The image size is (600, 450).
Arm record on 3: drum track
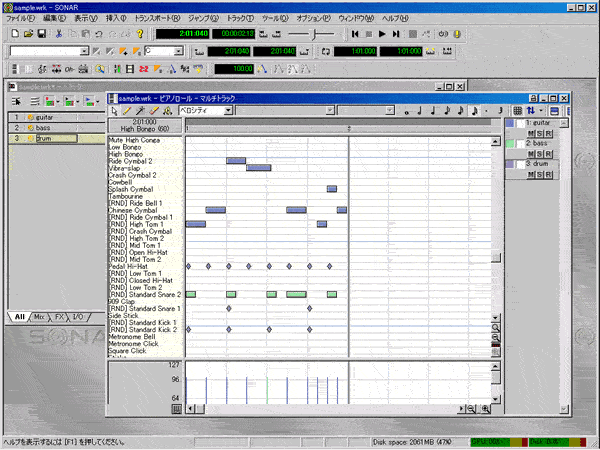[548, 174]
